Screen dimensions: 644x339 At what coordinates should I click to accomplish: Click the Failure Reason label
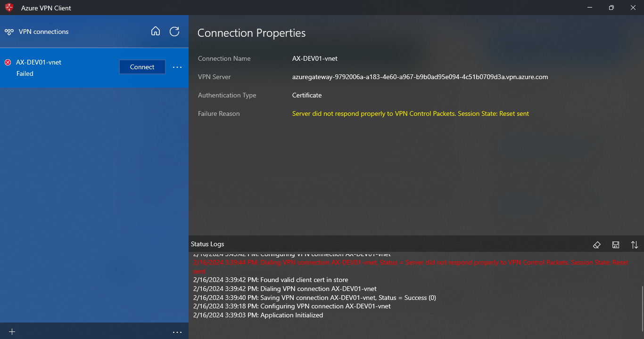click(219, 113)
